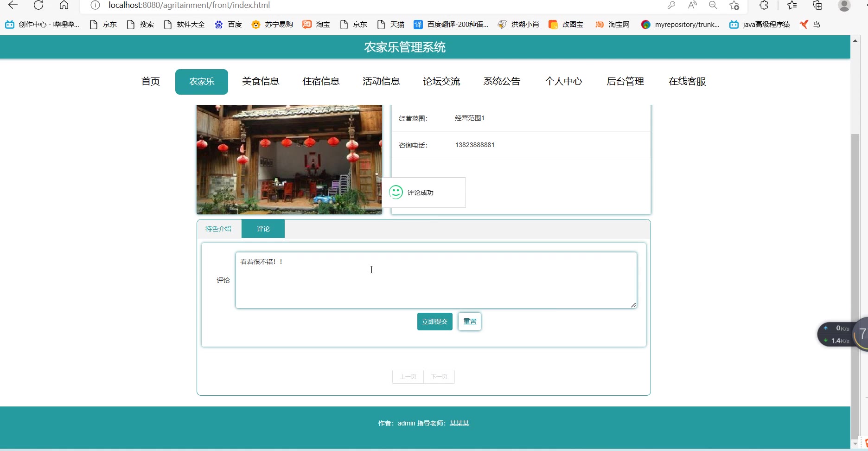Switch to the 特色介绍 tab
The width and height of the screenshot is (868, 451).
point(218,229)
